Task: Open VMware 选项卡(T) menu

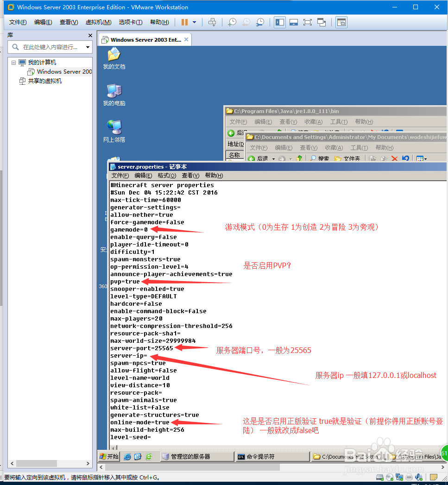Action: 131,22
